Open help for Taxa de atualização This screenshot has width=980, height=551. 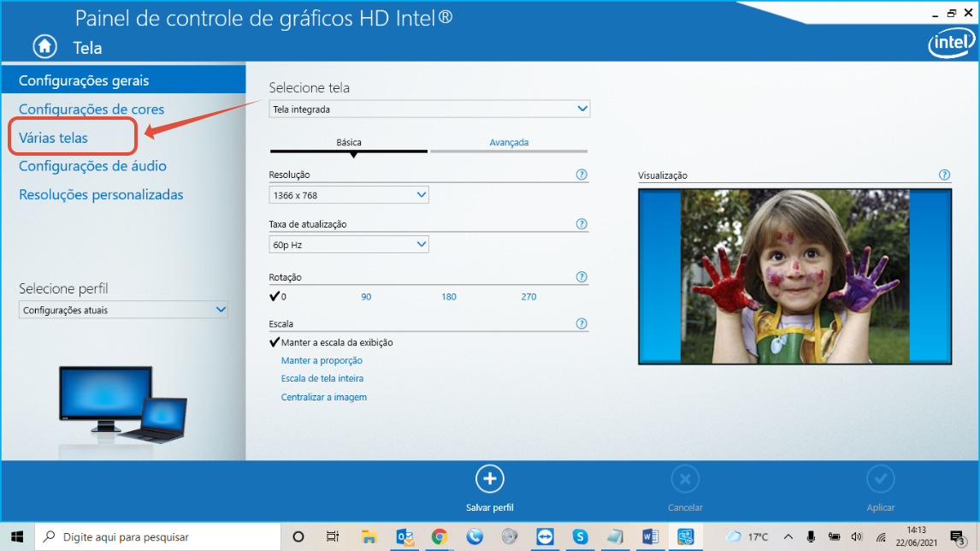(x=582, y=224)
